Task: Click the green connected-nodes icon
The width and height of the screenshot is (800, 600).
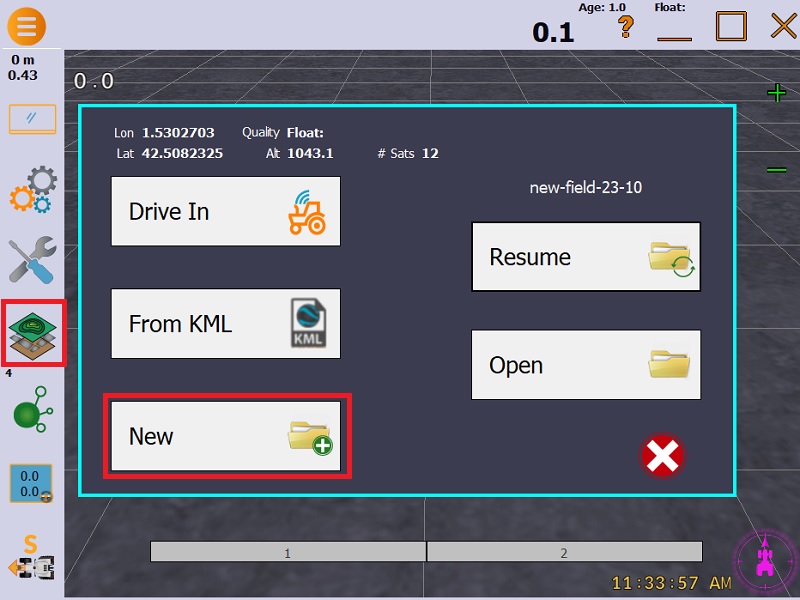Action: 32,410
